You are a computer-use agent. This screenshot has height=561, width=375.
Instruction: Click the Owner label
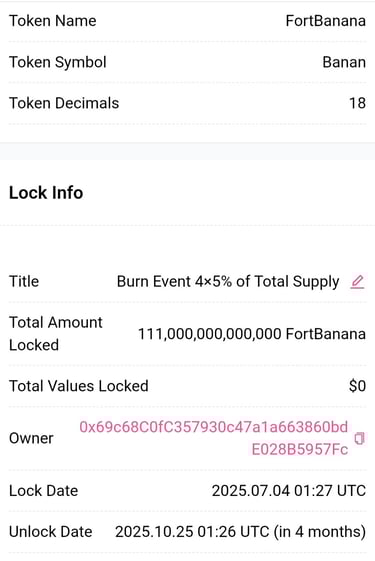pyautogui.click(x=31, y=438)
